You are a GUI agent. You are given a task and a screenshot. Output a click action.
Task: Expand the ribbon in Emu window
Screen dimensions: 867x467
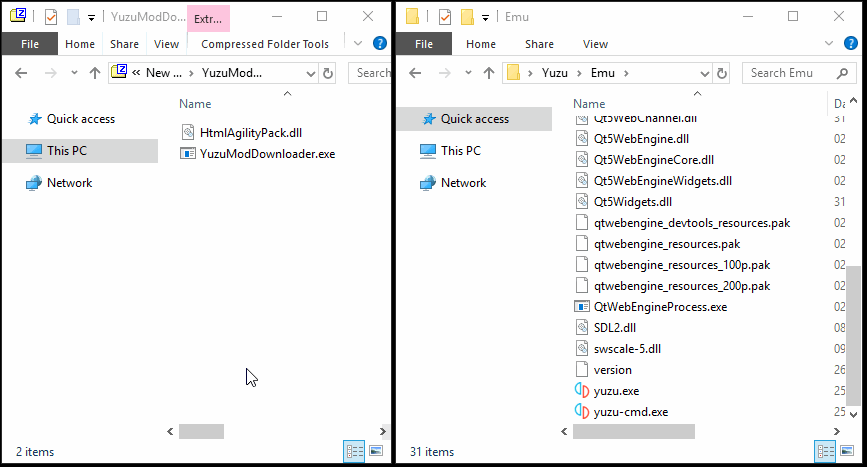point(829,43)
